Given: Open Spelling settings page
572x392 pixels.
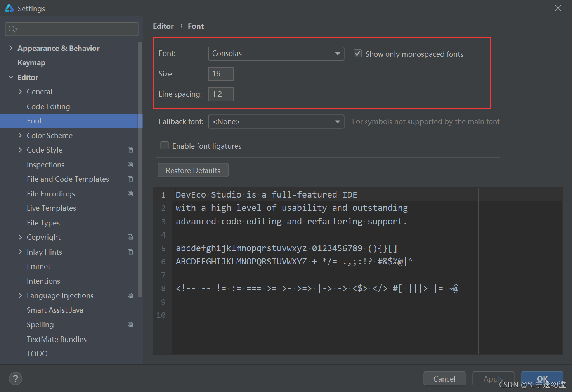Looking at the screenshot, I should point(40,324).
